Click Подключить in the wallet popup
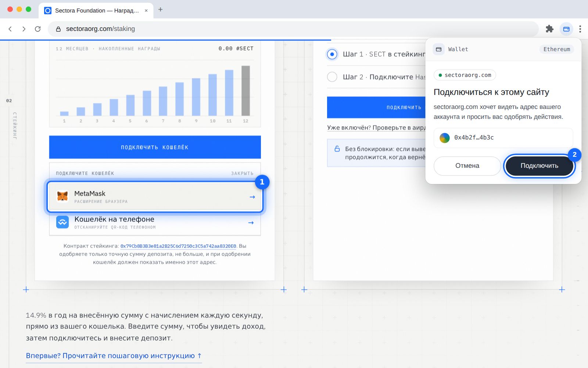This screenshot has height=368, width=588. pyautogui.click(x=539, y=166)
